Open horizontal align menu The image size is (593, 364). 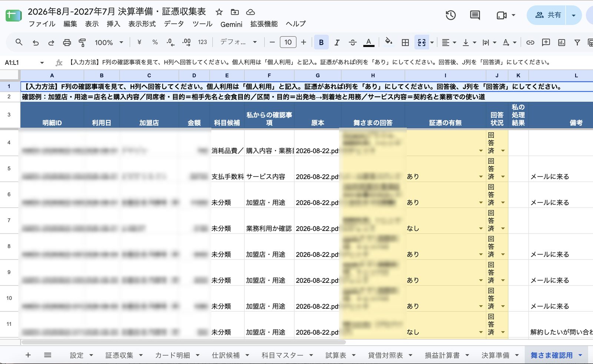tap(449, 43)
